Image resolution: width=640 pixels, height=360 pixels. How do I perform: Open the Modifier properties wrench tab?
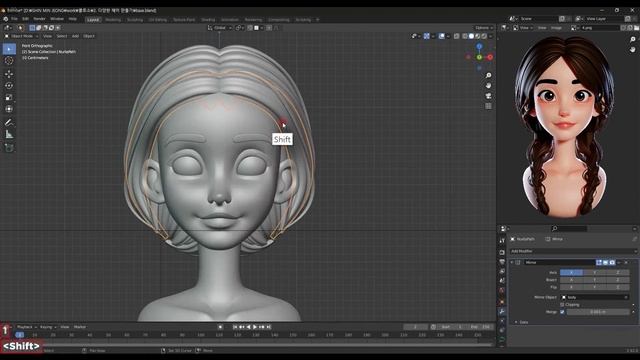tap(502, 311)
